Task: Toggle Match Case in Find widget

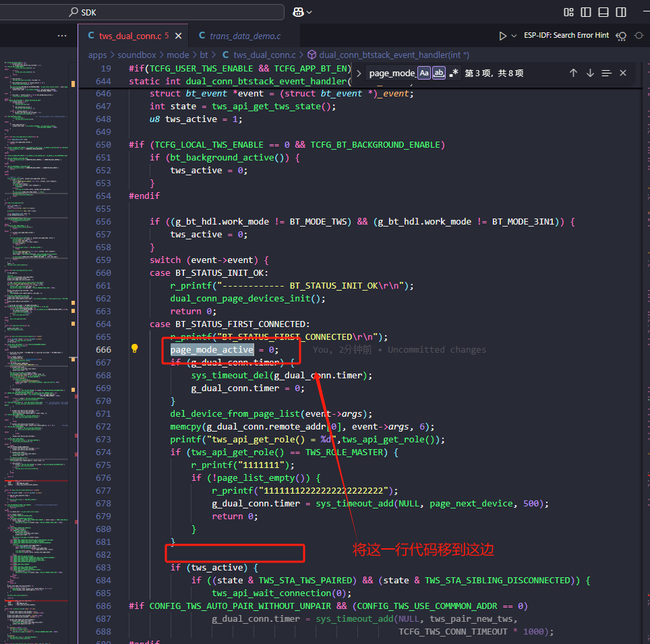Action: pos(423,73)
